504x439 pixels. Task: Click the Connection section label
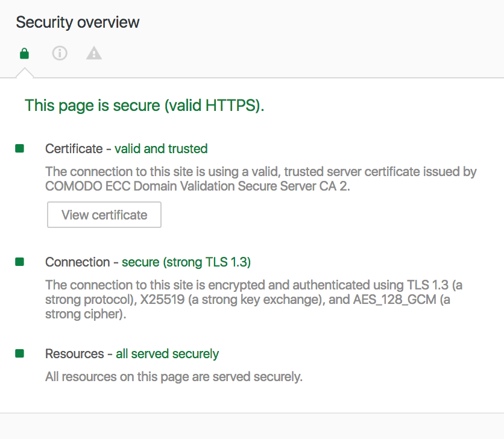click(77, 262)
